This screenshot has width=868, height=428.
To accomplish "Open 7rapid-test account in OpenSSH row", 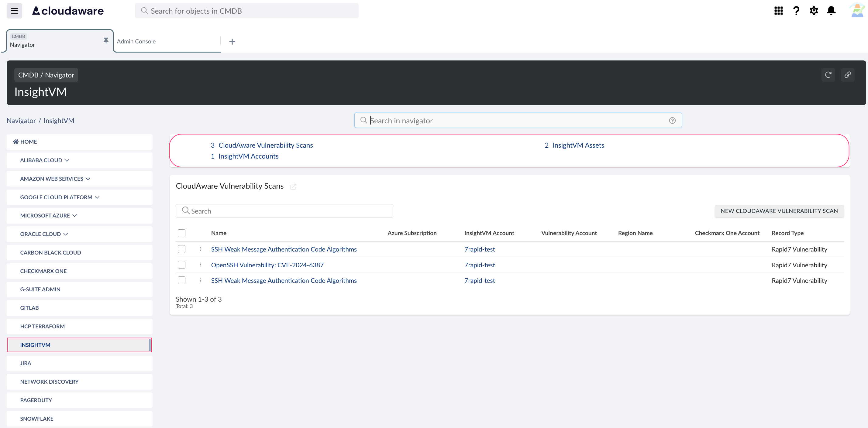I will point(480,265).
